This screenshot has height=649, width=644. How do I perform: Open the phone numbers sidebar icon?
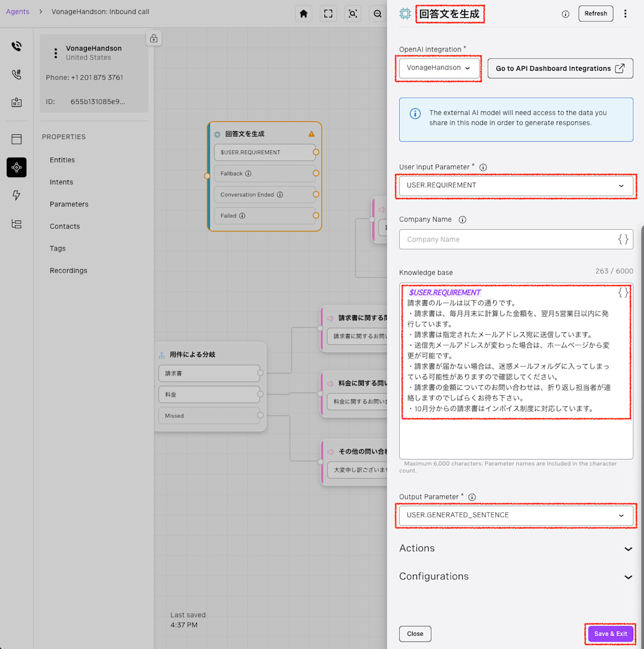17,74
